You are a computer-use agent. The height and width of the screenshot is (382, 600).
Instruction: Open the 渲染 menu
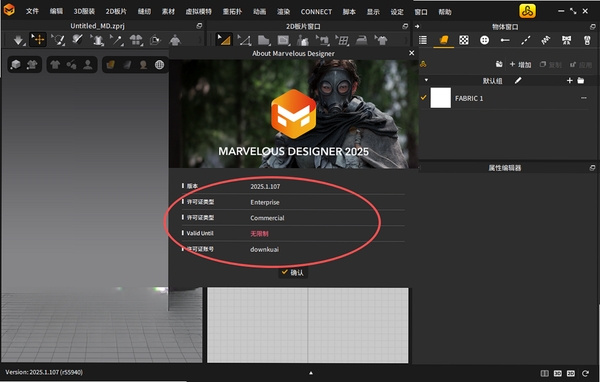pos(284,11)
